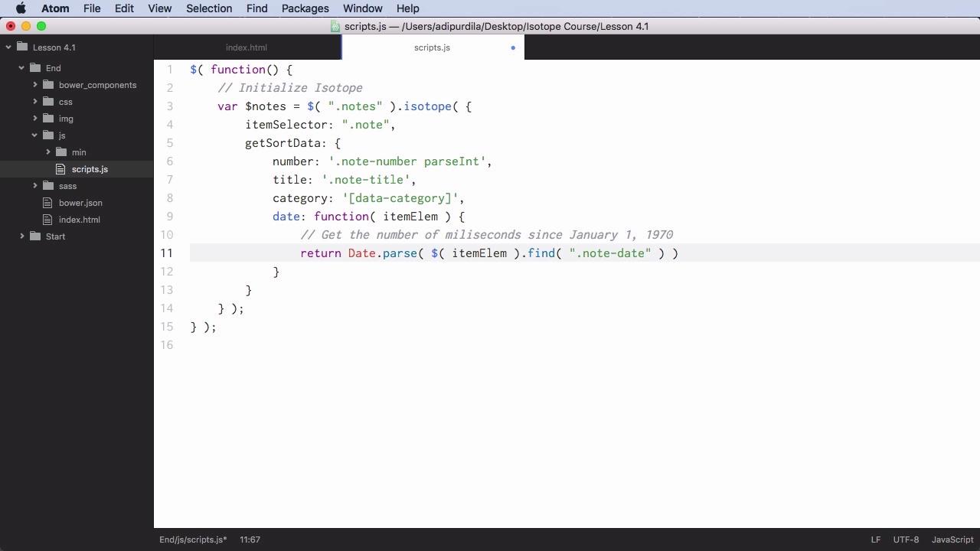Place cursor on ".note-date" string
This screenshot has width=980, height=551.
[610, 253]
